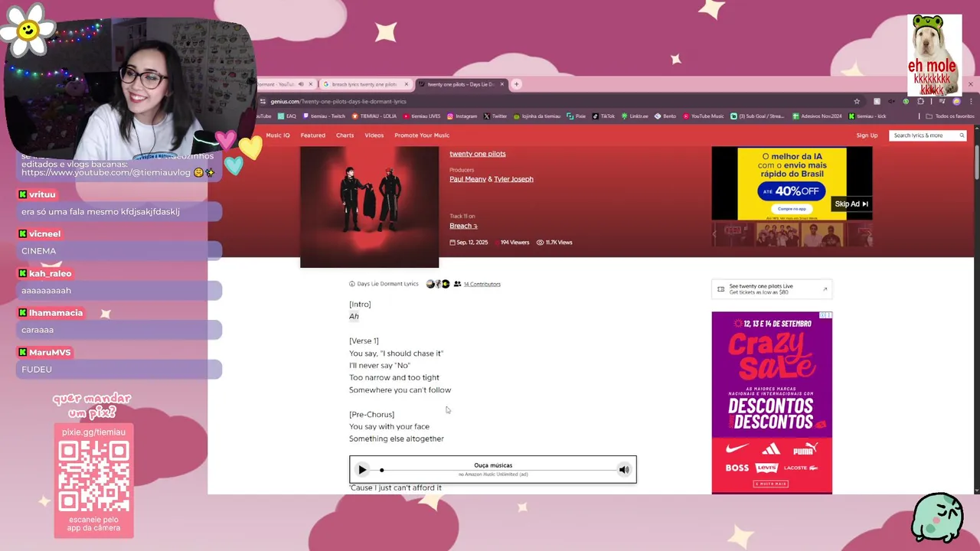
Task: Mute the audio player volume icon
Action: coord(624,470)
